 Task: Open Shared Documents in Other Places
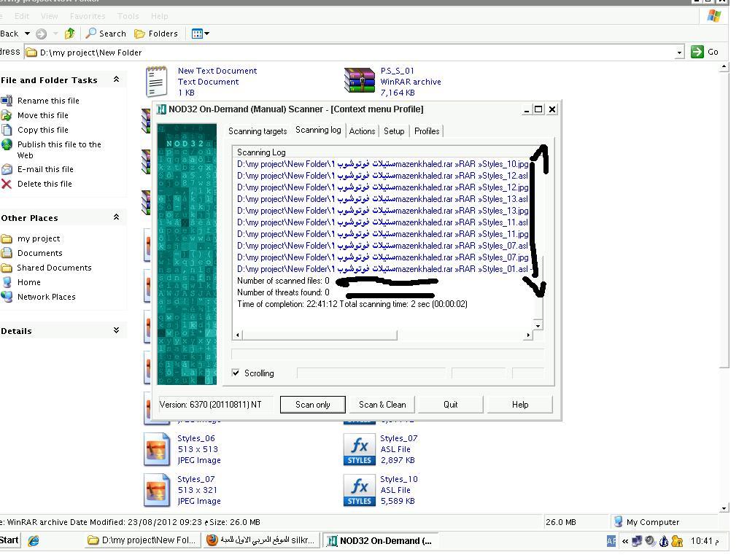(54, 268)
